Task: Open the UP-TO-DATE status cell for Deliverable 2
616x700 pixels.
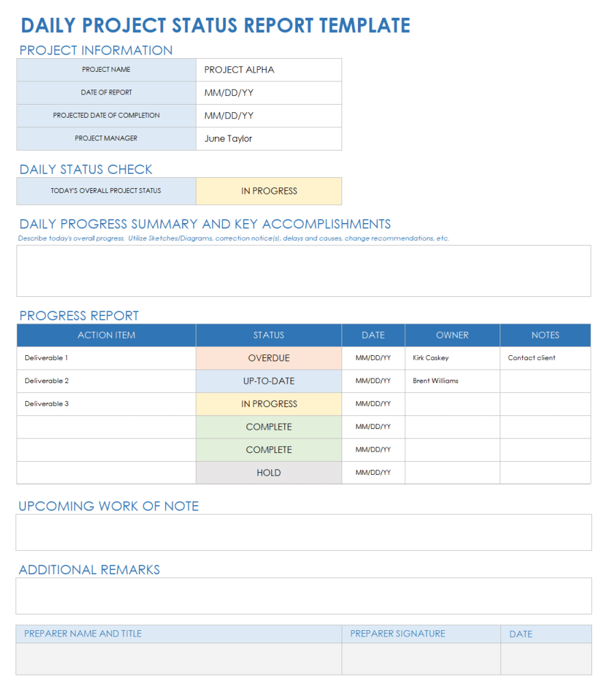Action: (268, 380)
